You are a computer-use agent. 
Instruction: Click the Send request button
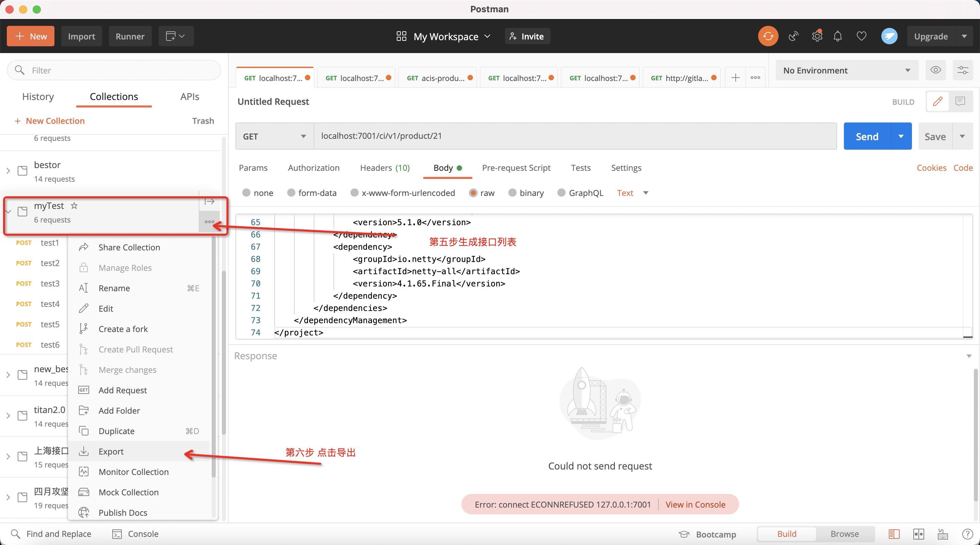(x=867, y=136)
